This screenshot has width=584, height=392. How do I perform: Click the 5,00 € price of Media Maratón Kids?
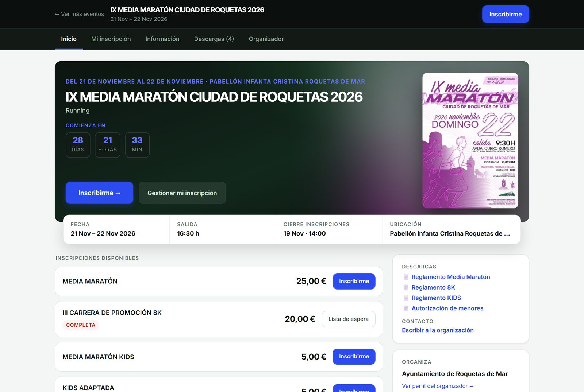pos(314,357)
